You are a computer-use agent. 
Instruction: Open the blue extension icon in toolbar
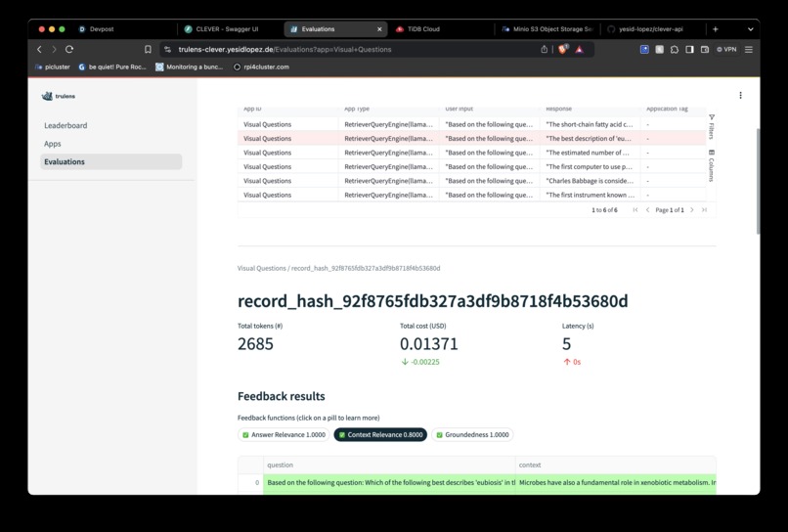pyautogui.click(x=644, y=49)
